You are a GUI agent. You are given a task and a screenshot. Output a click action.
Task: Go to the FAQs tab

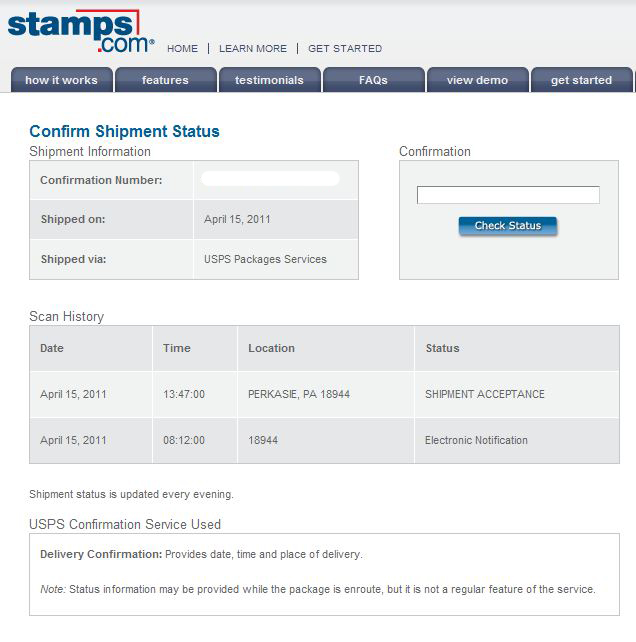click(x=373, y=80)
